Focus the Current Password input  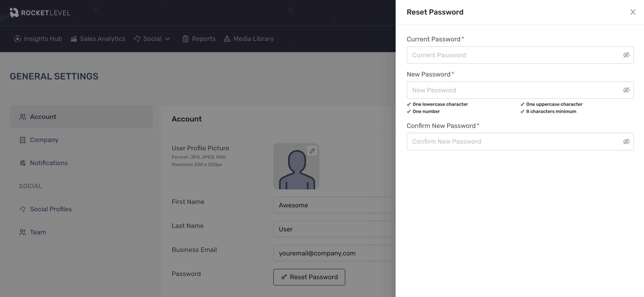click(520, 55)
